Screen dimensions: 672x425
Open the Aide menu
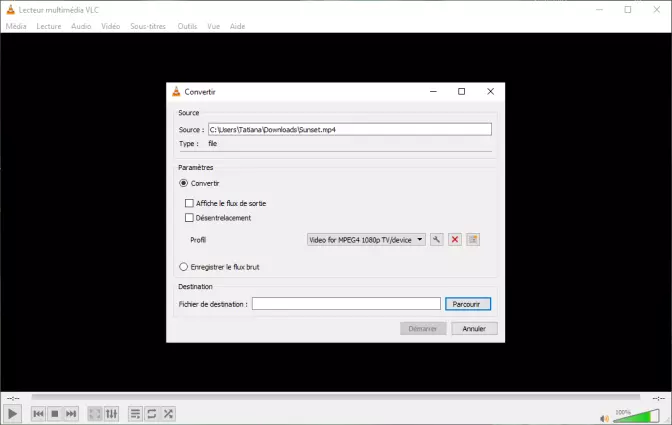pyautogui.click(x=237, y=26)
